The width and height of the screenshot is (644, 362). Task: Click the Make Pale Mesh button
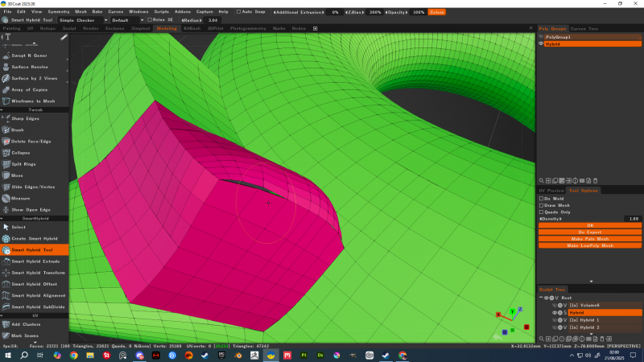click(x=589, y=239)
